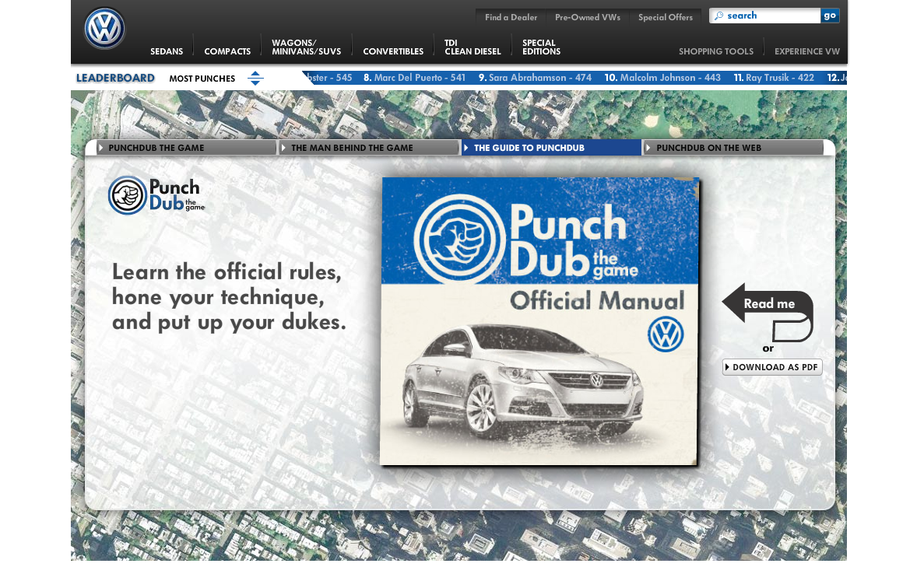
Task: Select leaderboard entry Marc Del Puerto - 541
Action: pyautogui.click(x=414, y=78)
